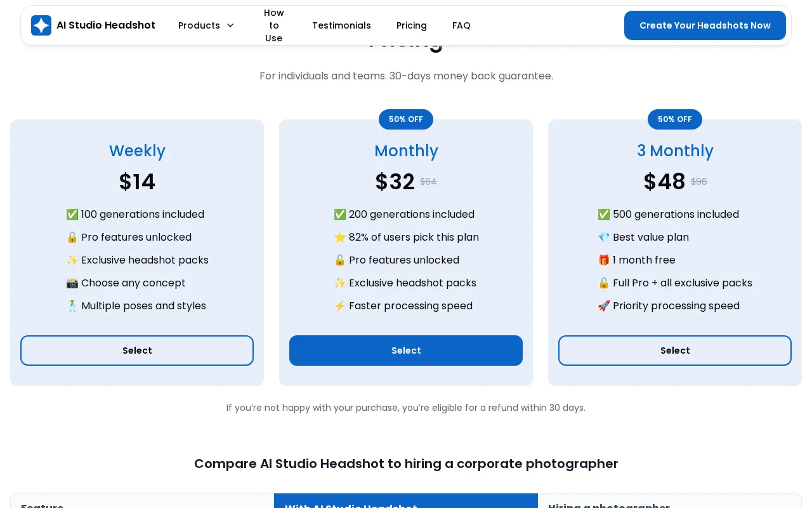Click the $32 price
Viewport: 812px width, 508px height.
click(395, 182)
